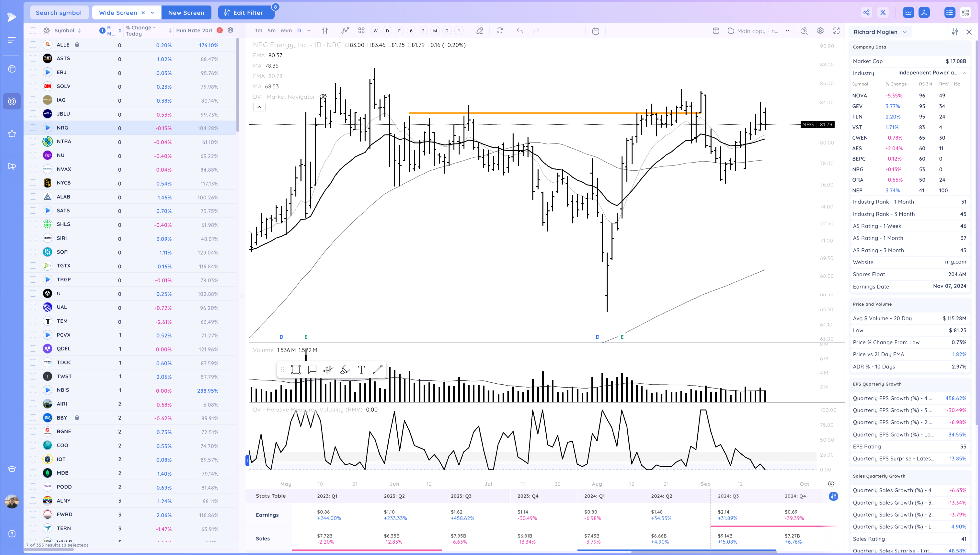980x555 pixels.
Task: Expand the Main copy layout dropdown
Action: 787,31
